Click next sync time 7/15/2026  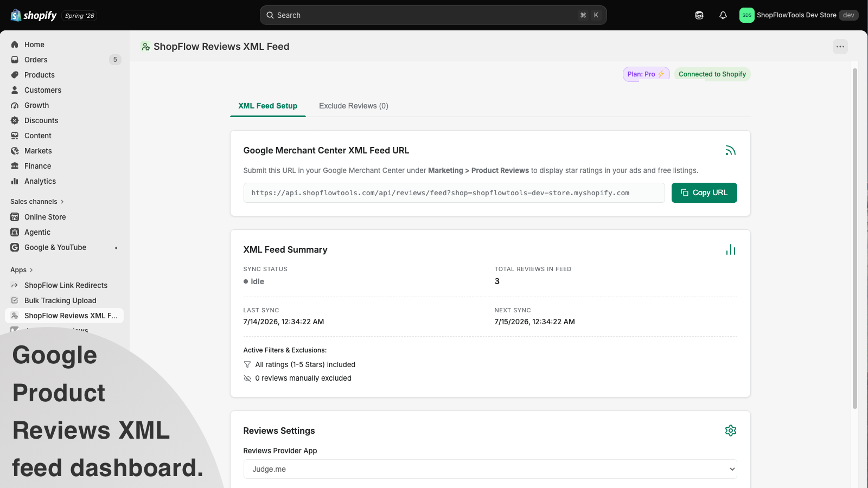[x=535, y=322]
